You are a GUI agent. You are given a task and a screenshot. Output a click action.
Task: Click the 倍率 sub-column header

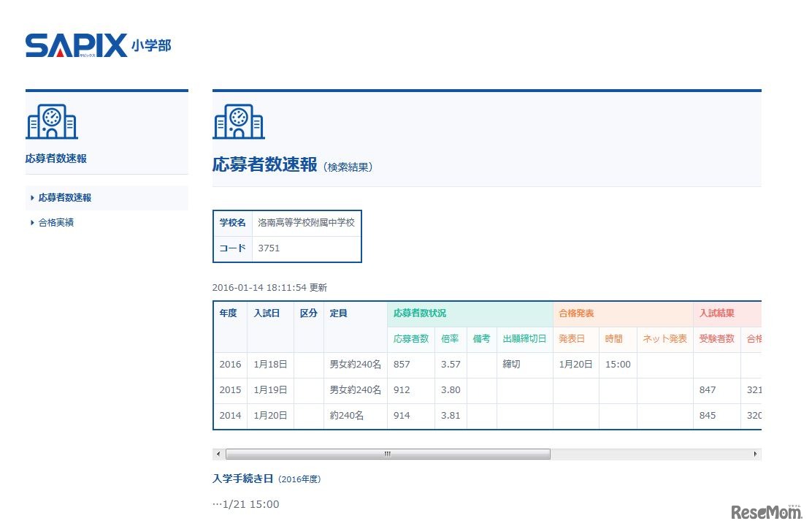click(x=450, y=339)
